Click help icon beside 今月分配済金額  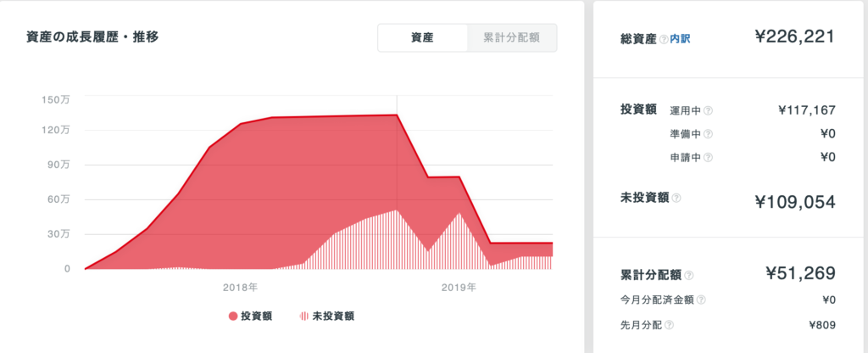pyautogui.click(x=701, y=300)
